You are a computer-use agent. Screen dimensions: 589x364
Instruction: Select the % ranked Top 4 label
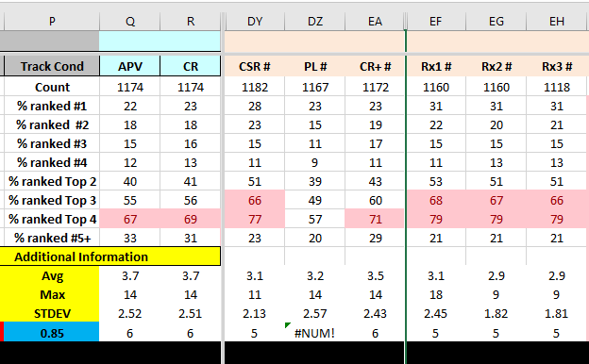pos(52,219)
